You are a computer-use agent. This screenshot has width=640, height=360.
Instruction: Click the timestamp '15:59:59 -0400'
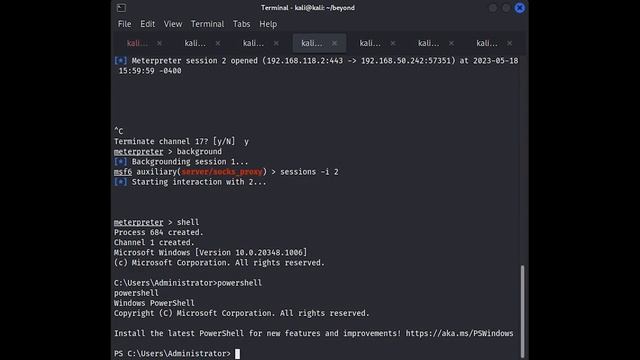point(150,71)
